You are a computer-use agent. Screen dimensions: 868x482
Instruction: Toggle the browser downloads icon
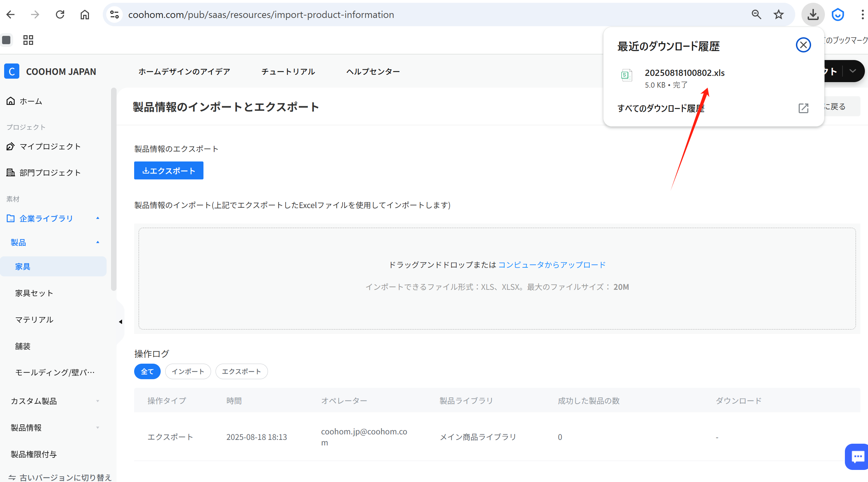pyautogui.click(x=813, y=14)
